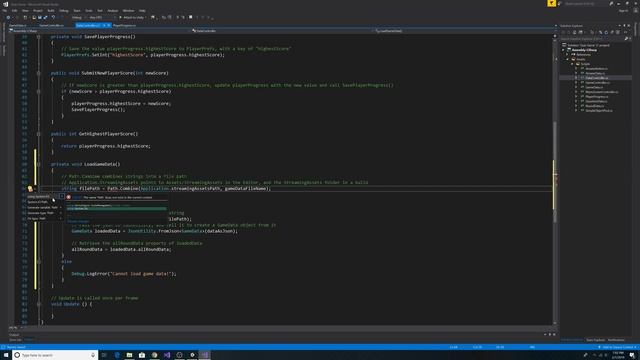Collapse the GetHighestPlayerScore method outline
This screenshot has width=640, height=360.
pyautogui.click(x=38, y=134)
